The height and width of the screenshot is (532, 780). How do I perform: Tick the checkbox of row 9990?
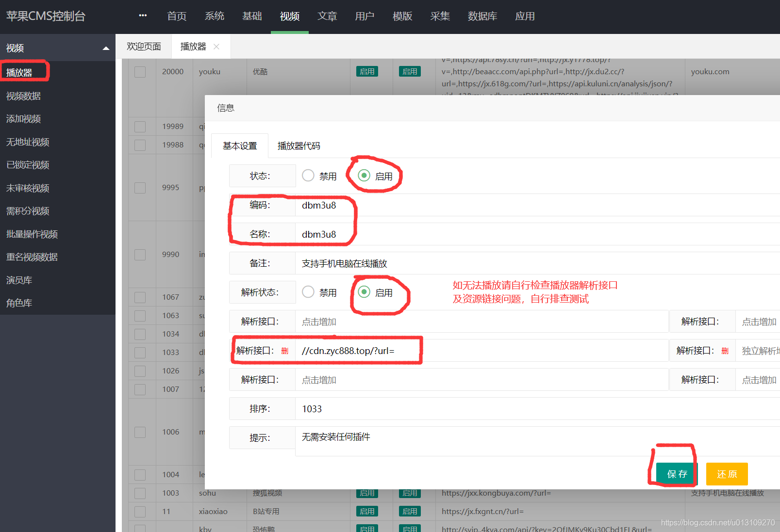point(140,255)
